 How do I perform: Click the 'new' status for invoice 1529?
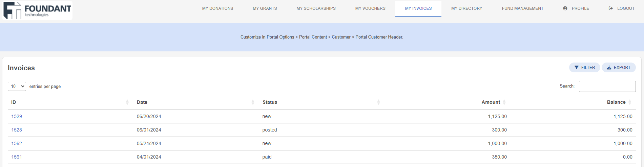click(267, 116)
